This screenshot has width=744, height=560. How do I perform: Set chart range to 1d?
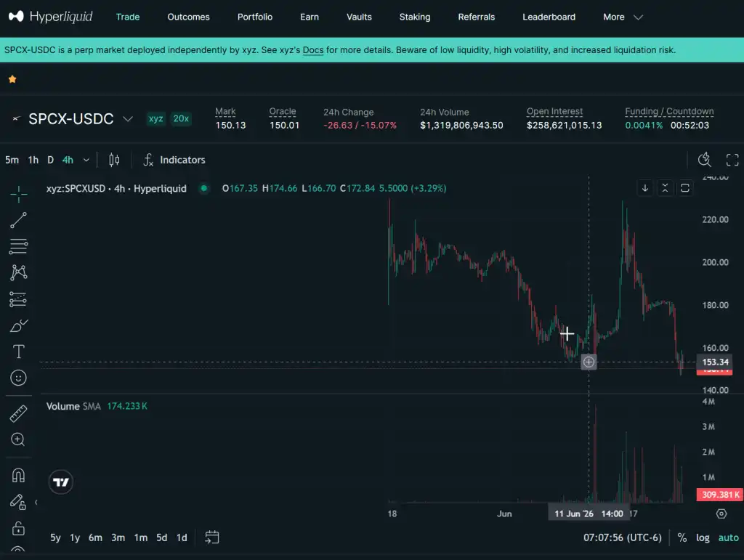click(182, 537)
